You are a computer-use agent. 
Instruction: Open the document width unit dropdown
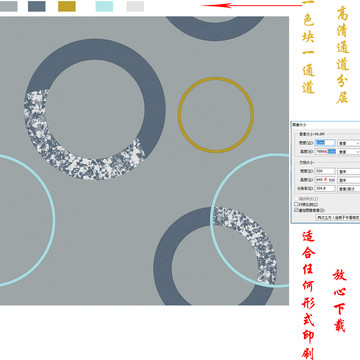pos(349,171)
